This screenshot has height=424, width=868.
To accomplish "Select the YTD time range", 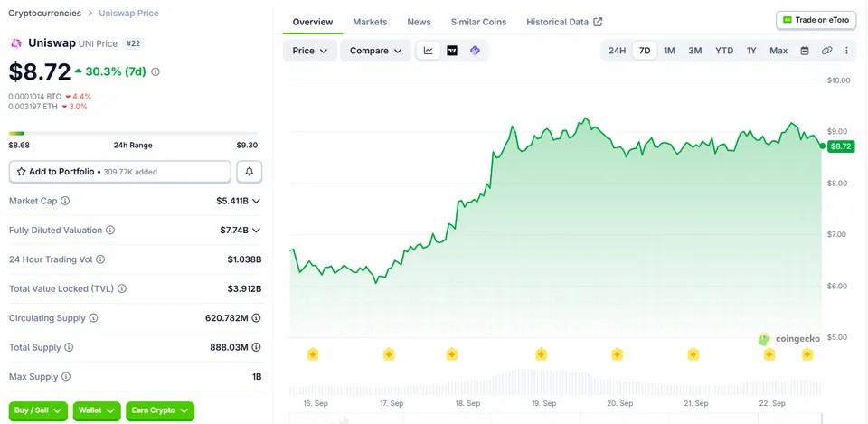I will 724,51.
